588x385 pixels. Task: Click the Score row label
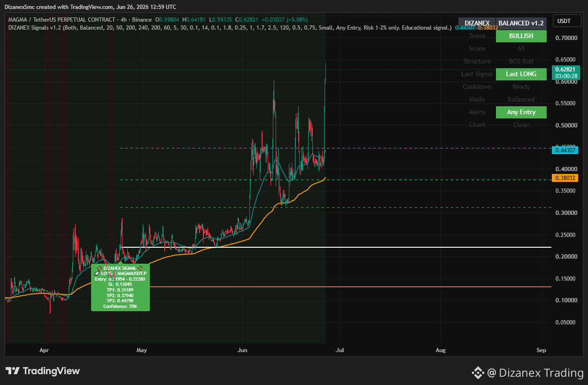pyautogui.click(x=477, y=48)
